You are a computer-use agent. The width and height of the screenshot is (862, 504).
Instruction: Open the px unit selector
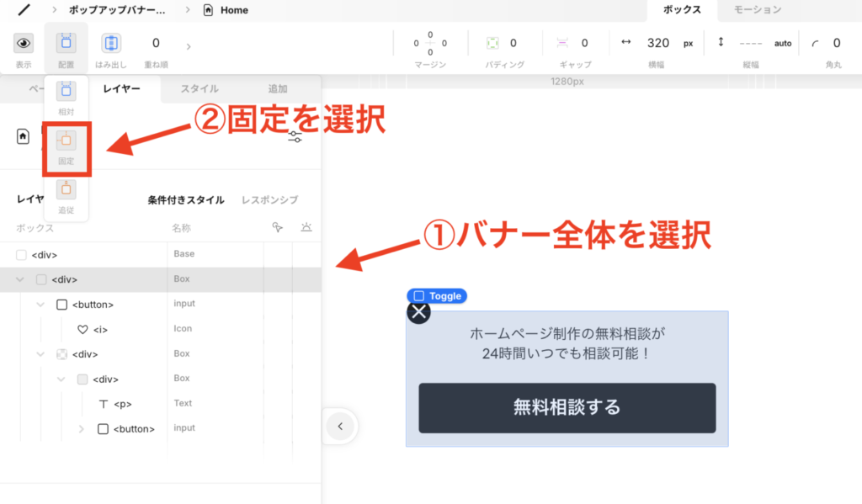pyautogui.click(x=689, y=44)
